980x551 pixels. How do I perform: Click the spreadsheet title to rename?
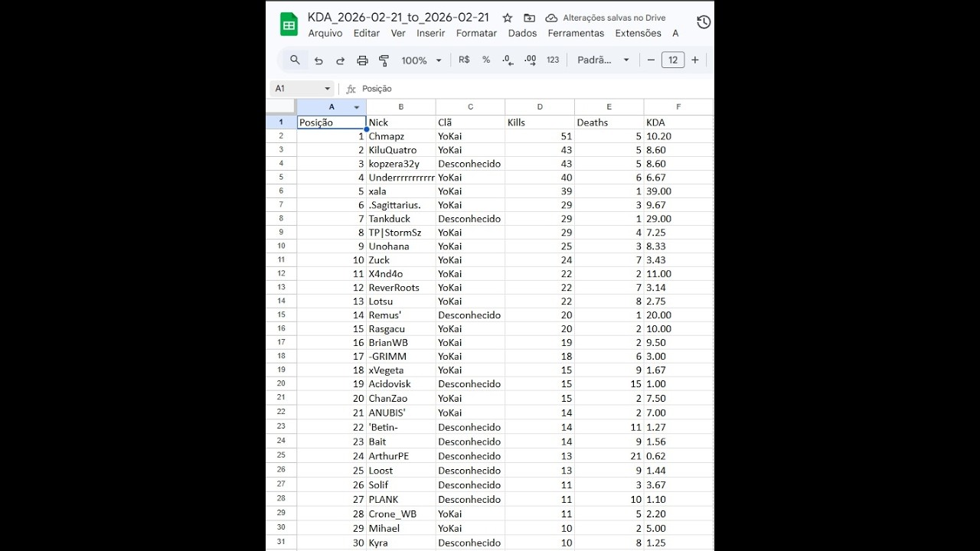398,18
